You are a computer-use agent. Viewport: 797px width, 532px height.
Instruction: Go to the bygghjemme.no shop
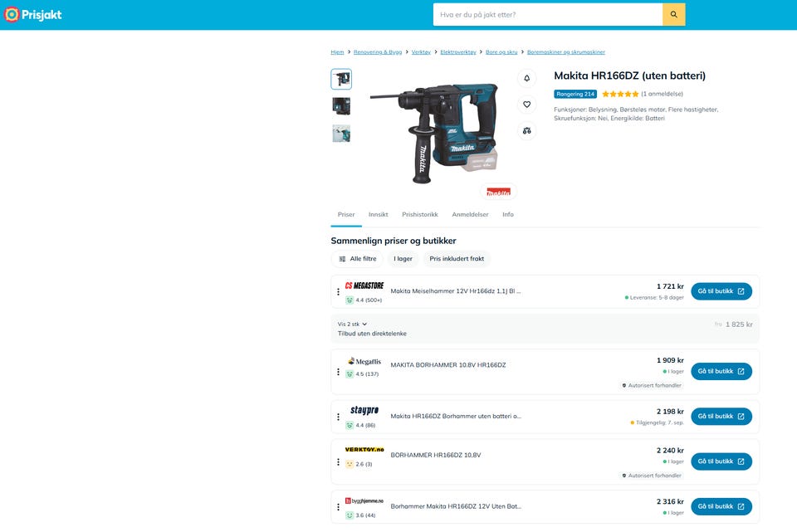pyautogui.click(x=721, y=506)
